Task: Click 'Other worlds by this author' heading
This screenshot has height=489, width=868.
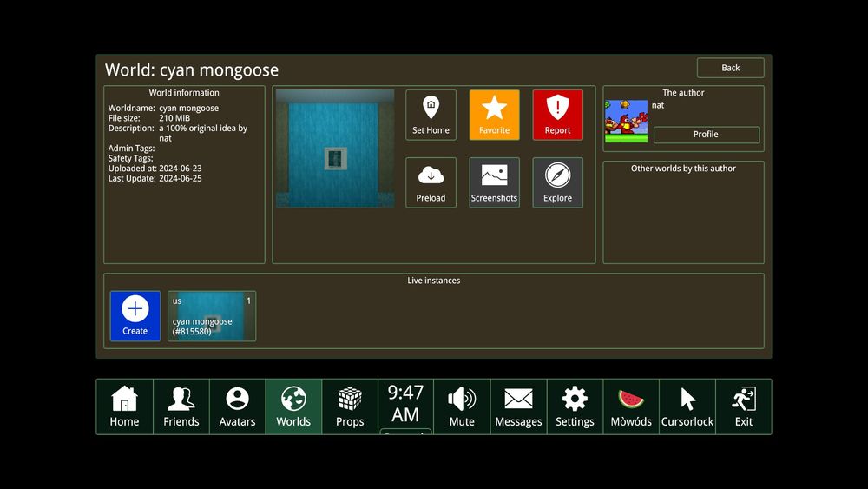Action: coord(683,169)
